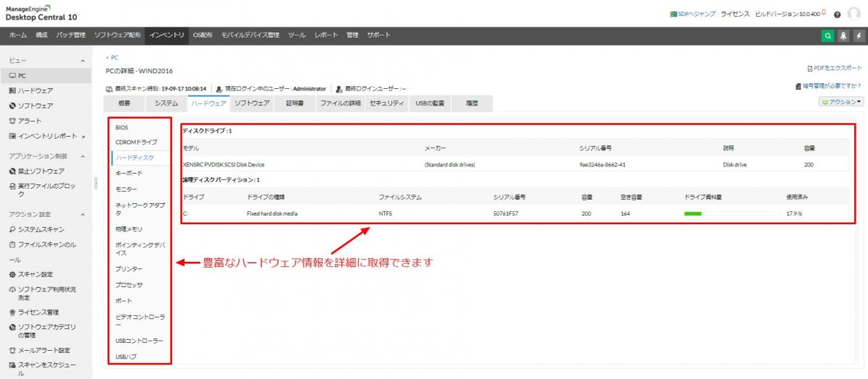The image size is (868, 379).
Task: Switch to the ソフトウェア tab
Action: pyautogui.click(x=252, y=103)
